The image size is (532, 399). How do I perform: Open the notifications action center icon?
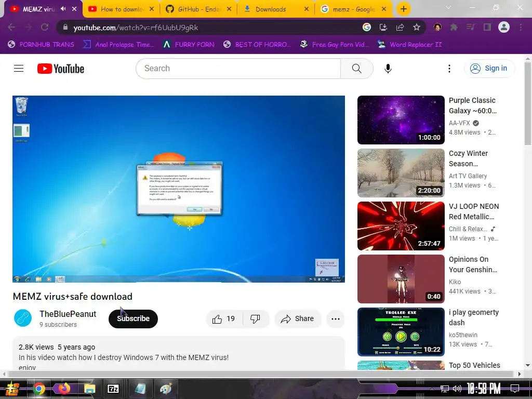(515, 389)
